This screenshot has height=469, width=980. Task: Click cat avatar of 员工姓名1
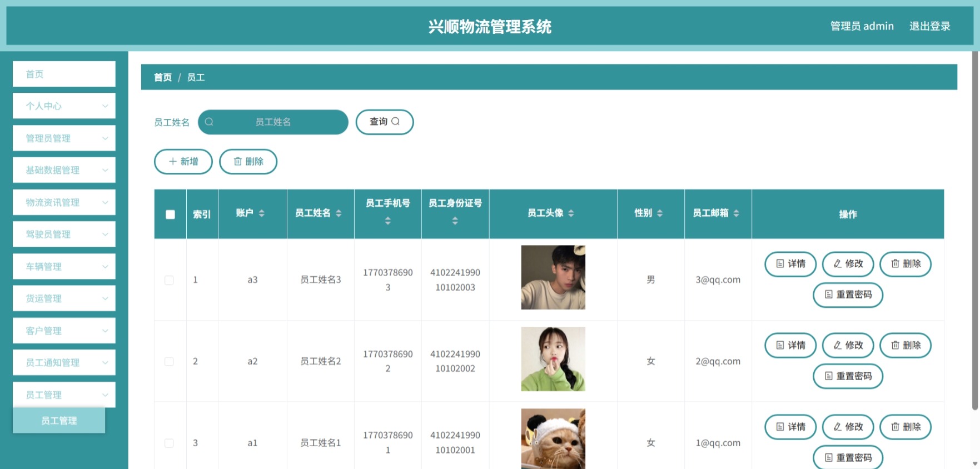[x=553, y=439]
